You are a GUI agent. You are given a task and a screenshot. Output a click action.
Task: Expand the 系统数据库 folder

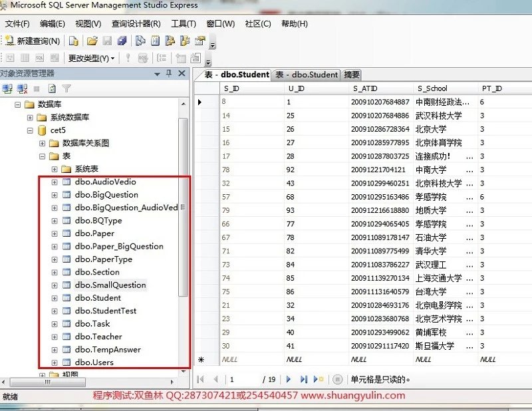[x=30, y=118]
